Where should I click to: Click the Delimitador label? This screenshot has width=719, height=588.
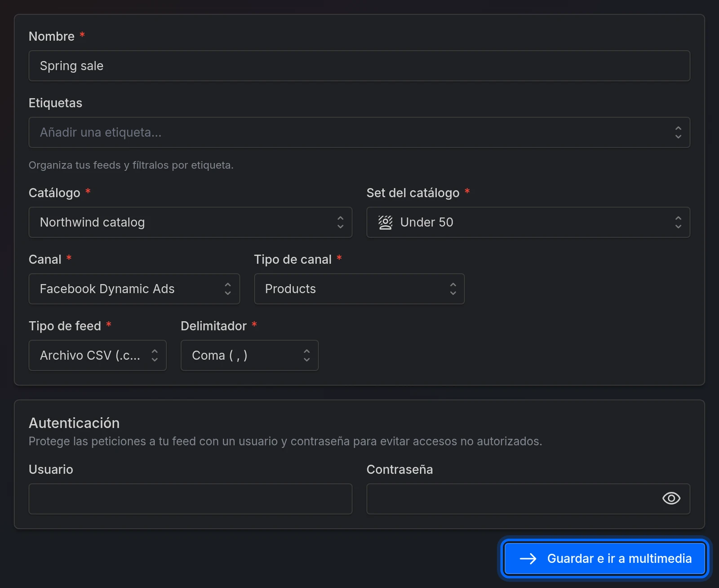(x=214, y=326)
